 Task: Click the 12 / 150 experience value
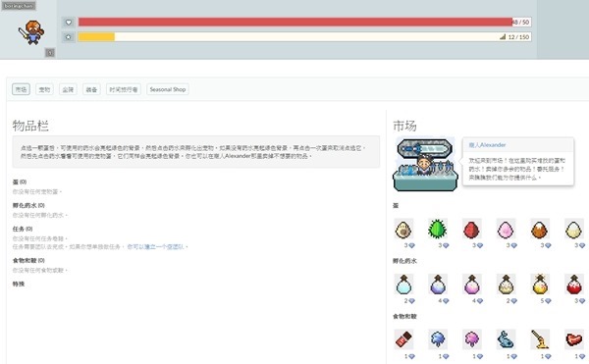(x=518, y=36)
